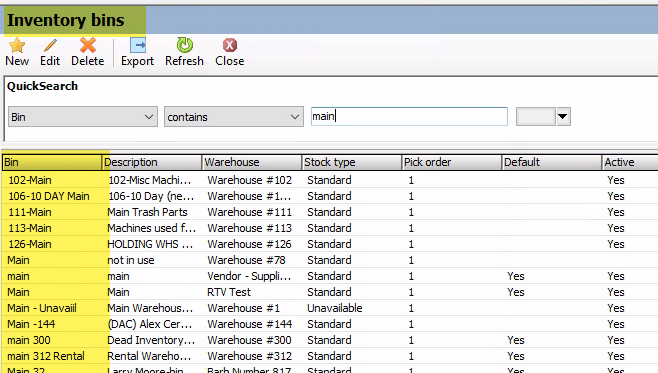This screenshot has width=658, height=373.
Task: Click the Warehouse #126 cell
Action: (249, 244)
